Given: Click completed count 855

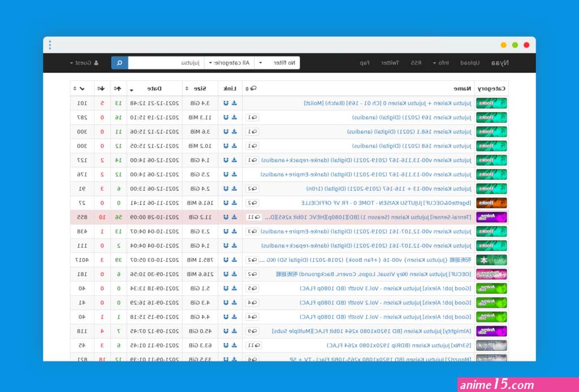Looking at the screenshot, I should tap(82, 217).
